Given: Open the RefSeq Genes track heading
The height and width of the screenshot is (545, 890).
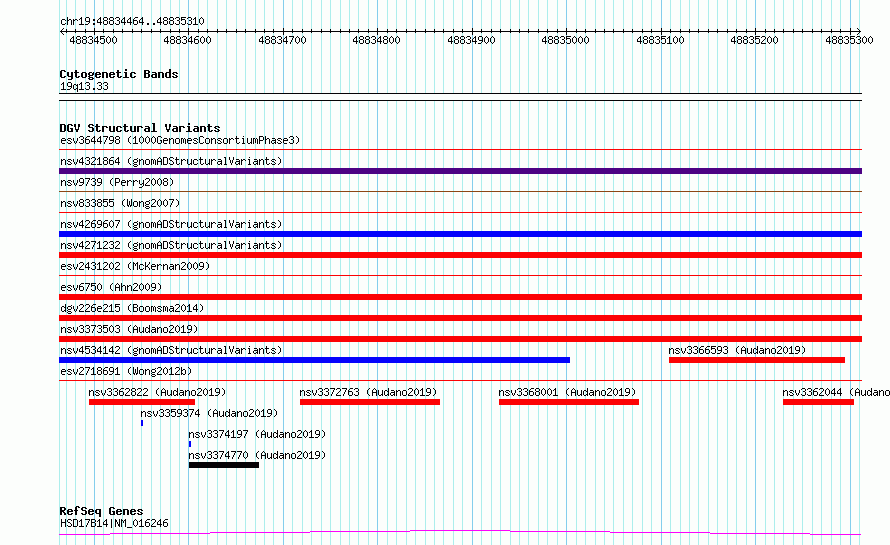Looking at the screenshot, I should click(x=101, y=512).
